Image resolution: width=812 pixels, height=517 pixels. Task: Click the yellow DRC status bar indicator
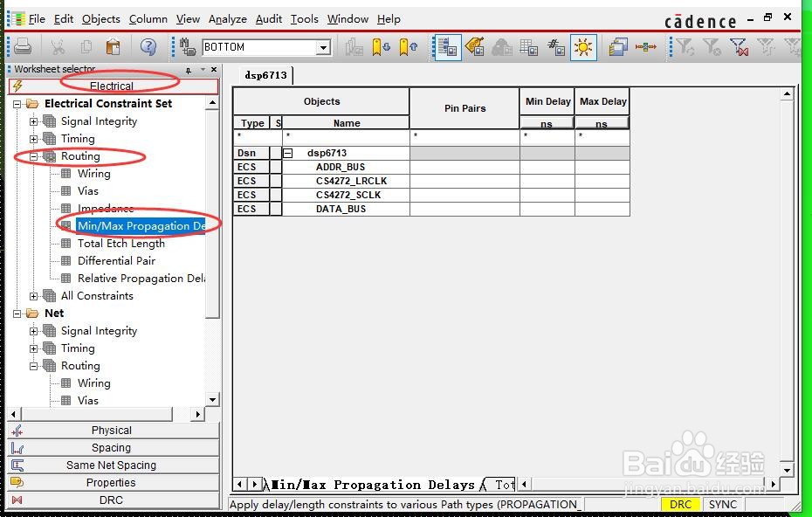tap(680, 505)
